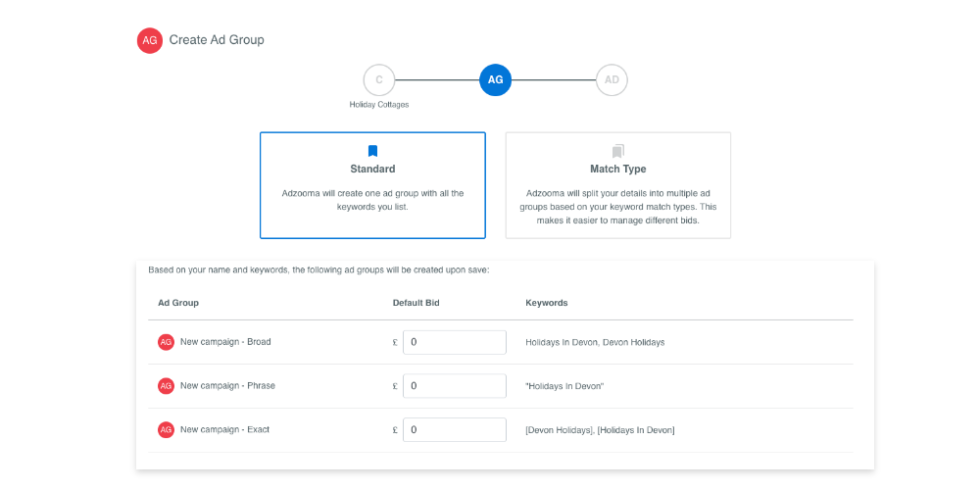980x490 pixels.
Task: Click the bracketed [Devon Holidays] keywords cell
Action: pyautogui.click(x=600, y=430)
